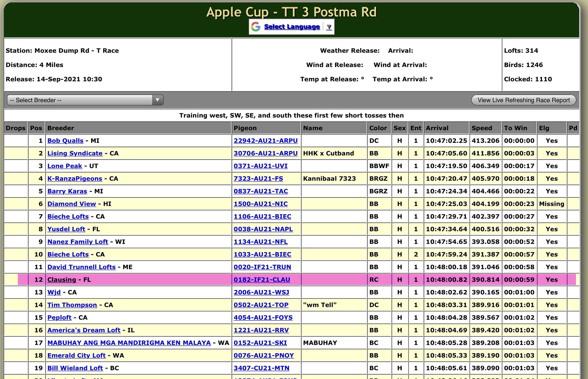Click the Drops column header
The height and width of the screenshot is (379, 588).
coord(16,128)
